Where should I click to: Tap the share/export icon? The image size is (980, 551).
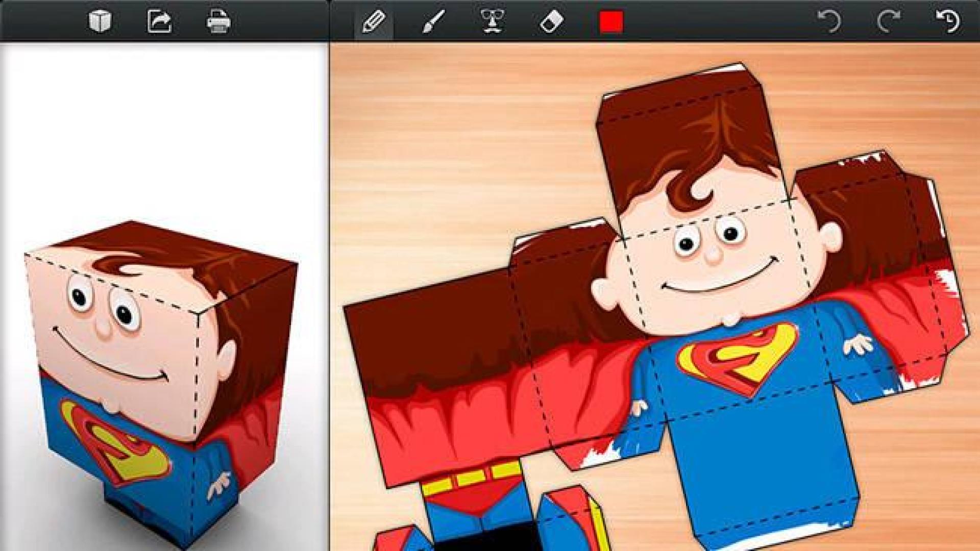click(159, 22)
